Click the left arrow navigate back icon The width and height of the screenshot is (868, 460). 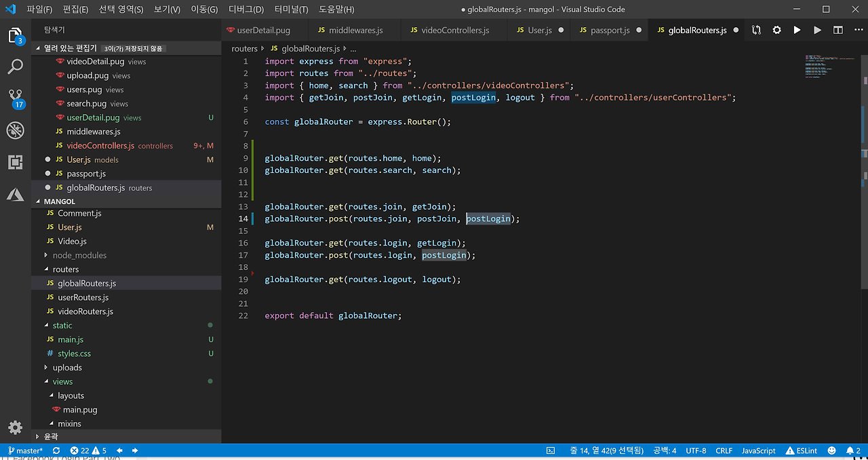(x=119, y=451)
